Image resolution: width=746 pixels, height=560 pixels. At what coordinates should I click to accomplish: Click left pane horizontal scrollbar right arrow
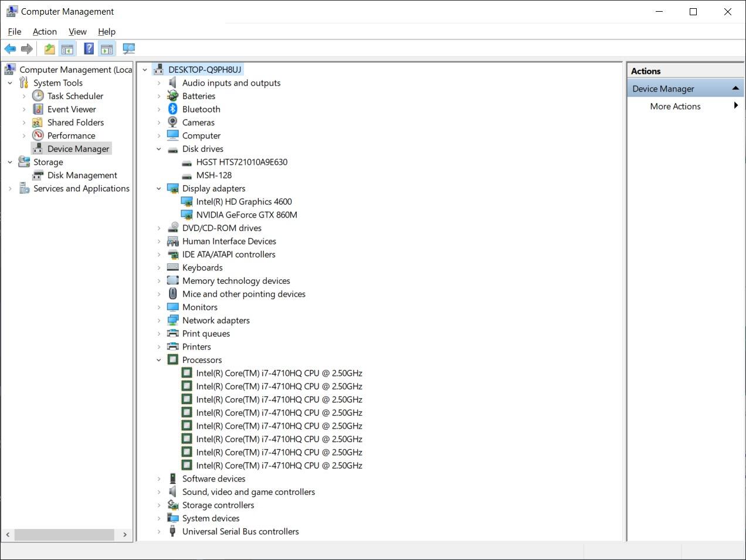[x=124, y=534]
